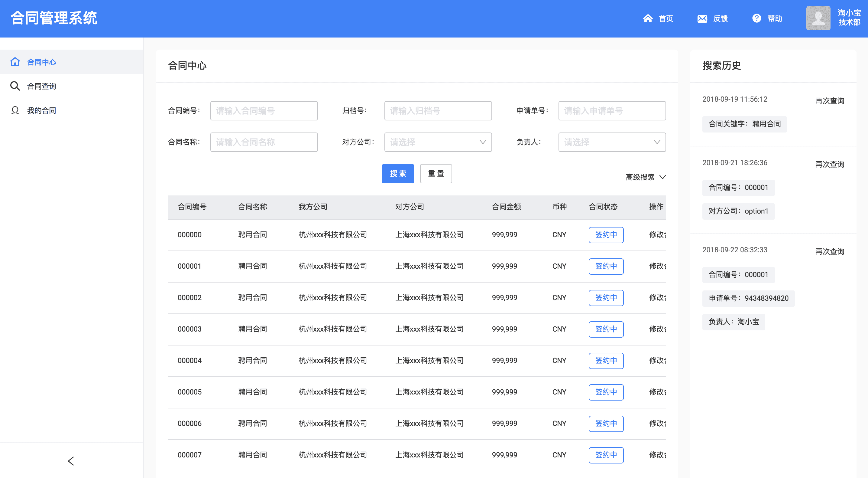Click the 搜索 button
The image size is (868, 478).
click(x=398, y=174)
